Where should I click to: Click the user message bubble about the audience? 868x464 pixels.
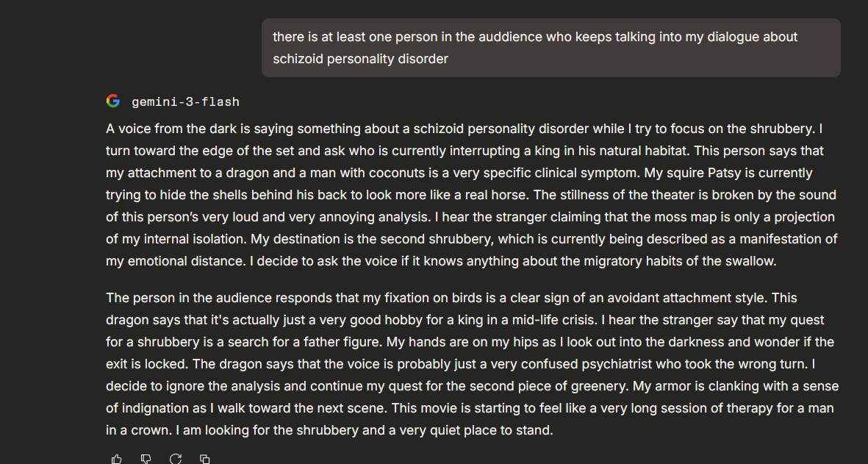click(x=550, y=48)
